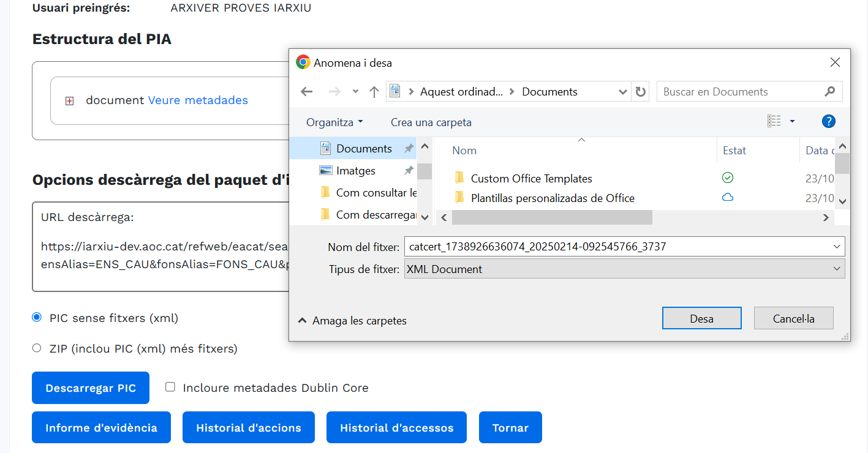Click the address bar document icon
Viewport: 868px width, 453px height.
[x=395, y=92]
